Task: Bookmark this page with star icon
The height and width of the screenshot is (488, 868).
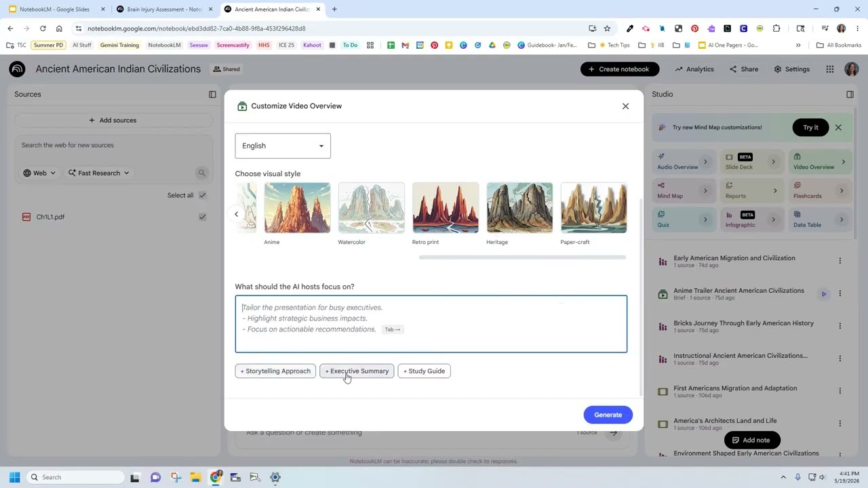Action: pyautogui.click(x=607, y=28)
